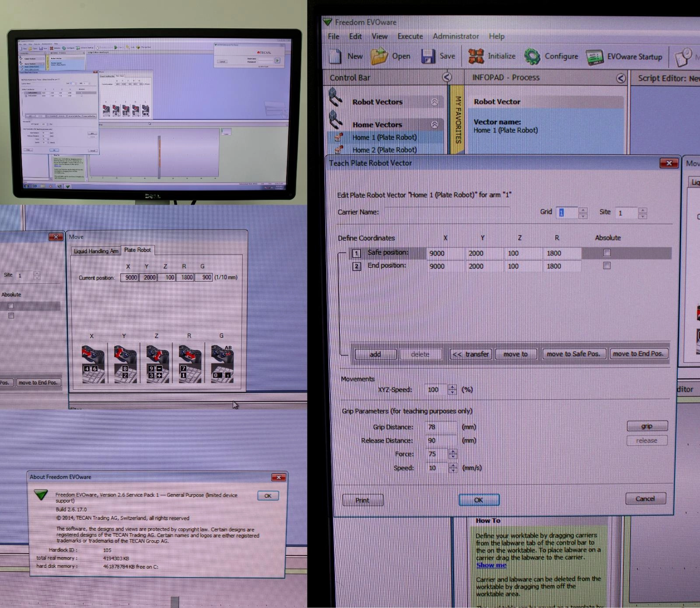
Task: Click the G gripper gamepad icon
Action: [x=222, y=364]
